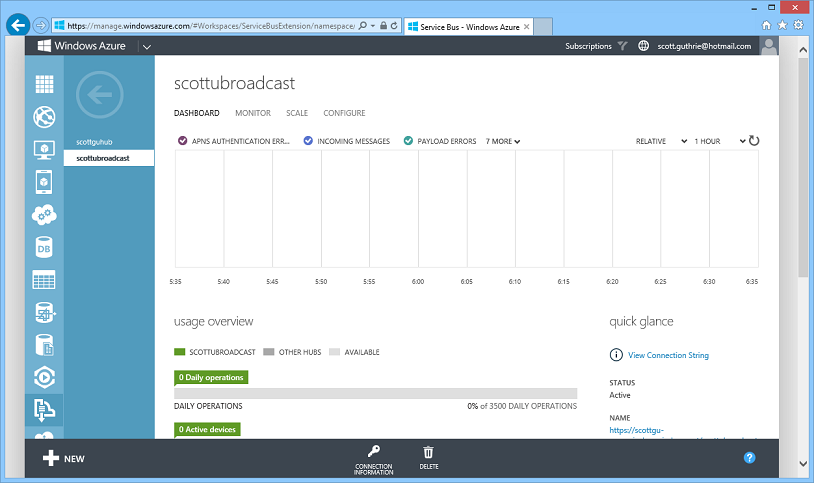Open HDInsight cylinder icon in sidebar
Image resolution: width=814 pixels, height=483 pixels.
coord(45,313)
